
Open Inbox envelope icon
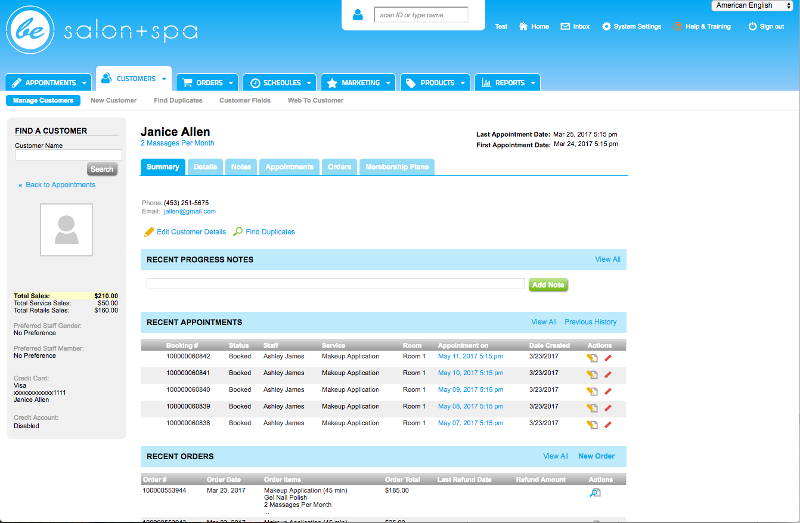coord(565,26)
